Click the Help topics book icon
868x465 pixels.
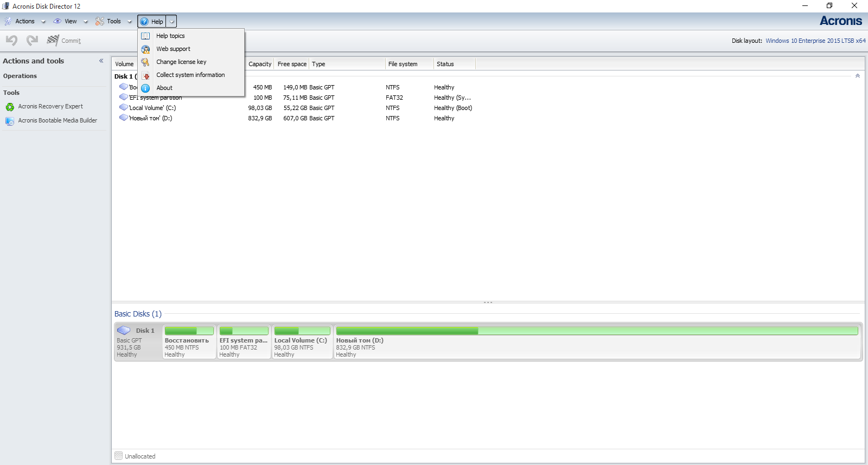click(x=145, y=36)
